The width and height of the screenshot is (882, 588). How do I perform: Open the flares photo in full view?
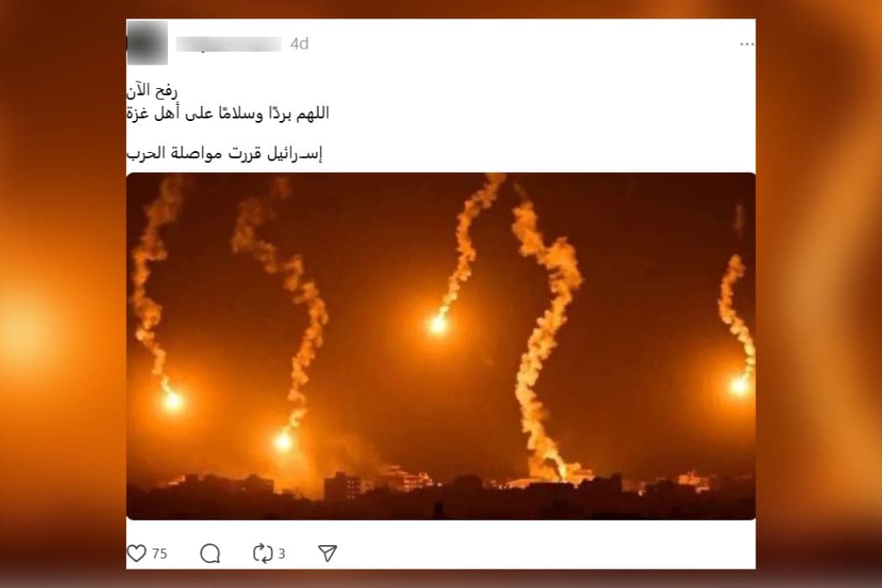(x=441, y=346)
